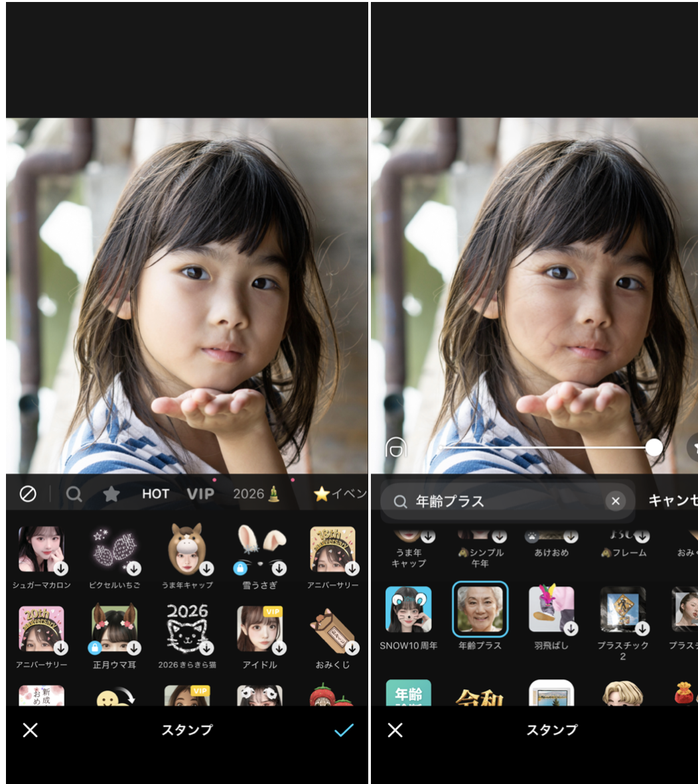Viewport: 698px width, 784px height.
Task: Click the 年齢プラス search field
Action: (504, 501)
